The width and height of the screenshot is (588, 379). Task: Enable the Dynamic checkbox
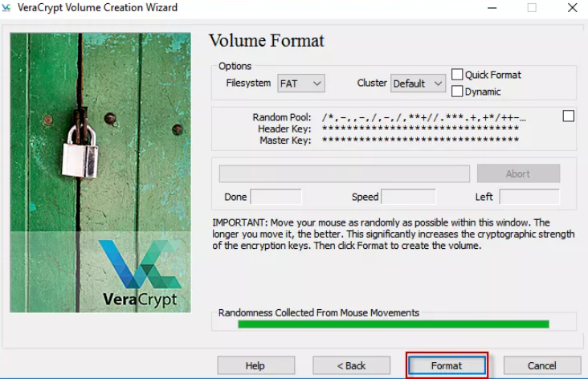(457, 91)
